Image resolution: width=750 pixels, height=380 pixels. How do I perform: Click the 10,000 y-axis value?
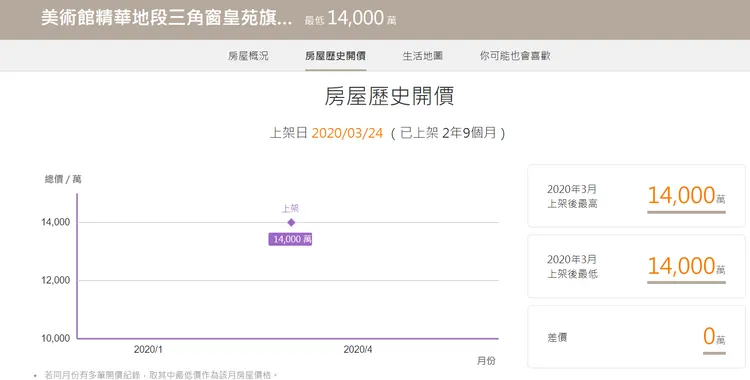point(55,338)
